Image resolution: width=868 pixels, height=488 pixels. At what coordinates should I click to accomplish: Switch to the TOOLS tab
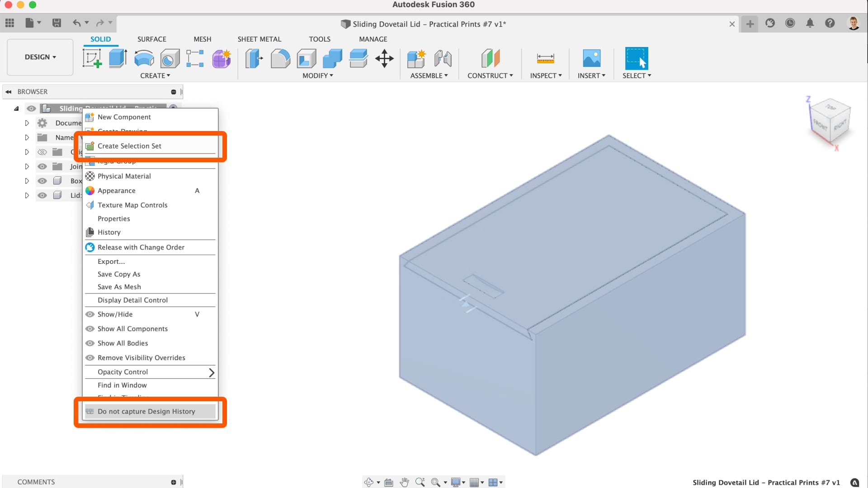(320, 39)
